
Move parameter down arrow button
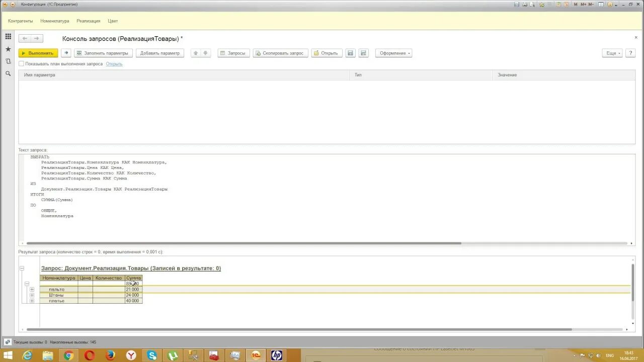tap(205, 53)
